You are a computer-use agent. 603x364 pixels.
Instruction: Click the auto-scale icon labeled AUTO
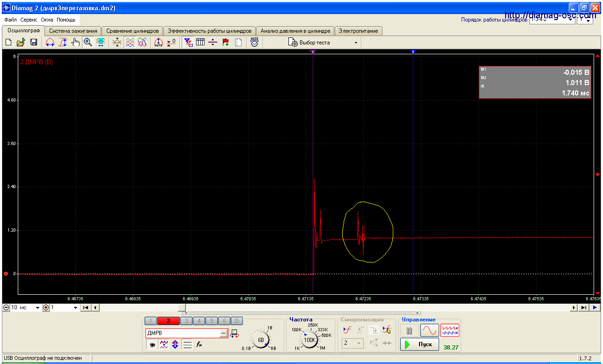pos(159,43)
